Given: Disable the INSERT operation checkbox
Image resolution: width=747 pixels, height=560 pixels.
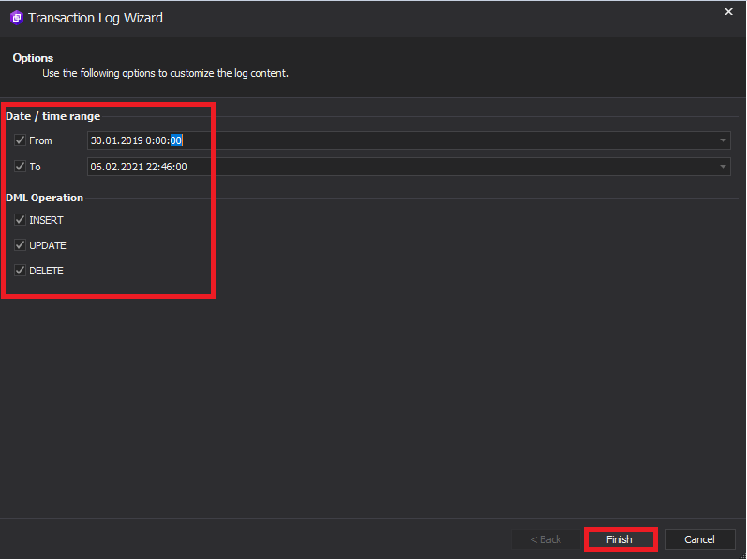Looking at the screenshot, I should 20,220.
